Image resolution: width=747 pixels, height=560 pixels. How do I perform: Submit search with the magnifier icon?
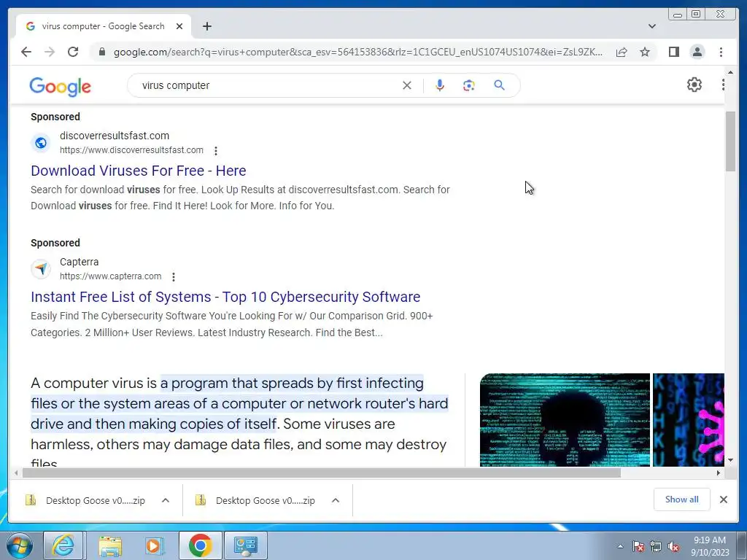point(499,85)
